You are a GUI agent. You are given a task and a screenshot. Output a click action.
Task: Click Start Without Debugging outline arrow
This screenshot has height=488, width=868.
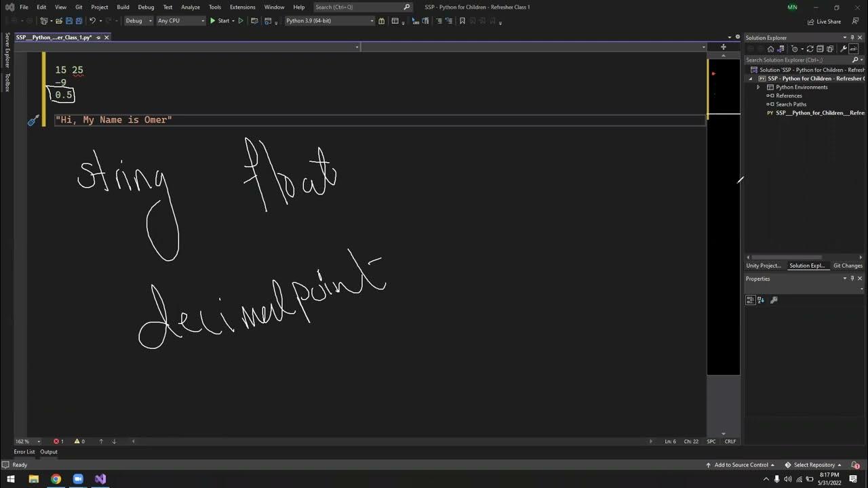pyautogui.click(x=241, y=21)
